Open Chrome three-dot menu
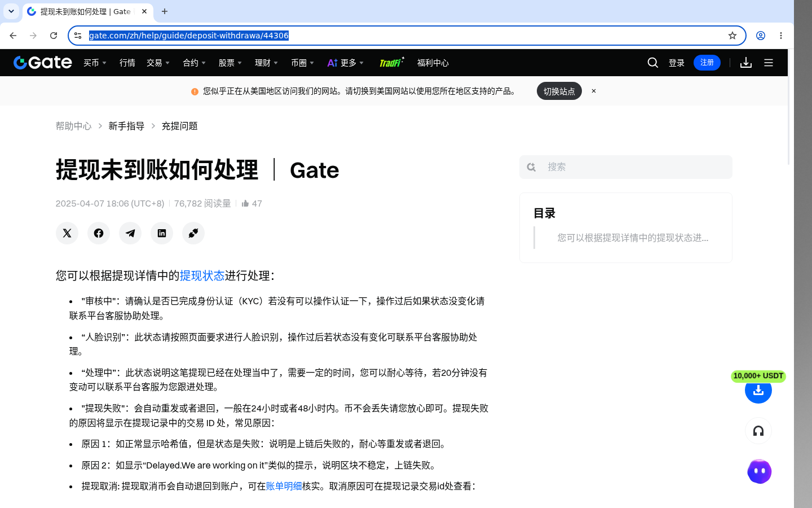The image size is (812, 508). [781, 36]
